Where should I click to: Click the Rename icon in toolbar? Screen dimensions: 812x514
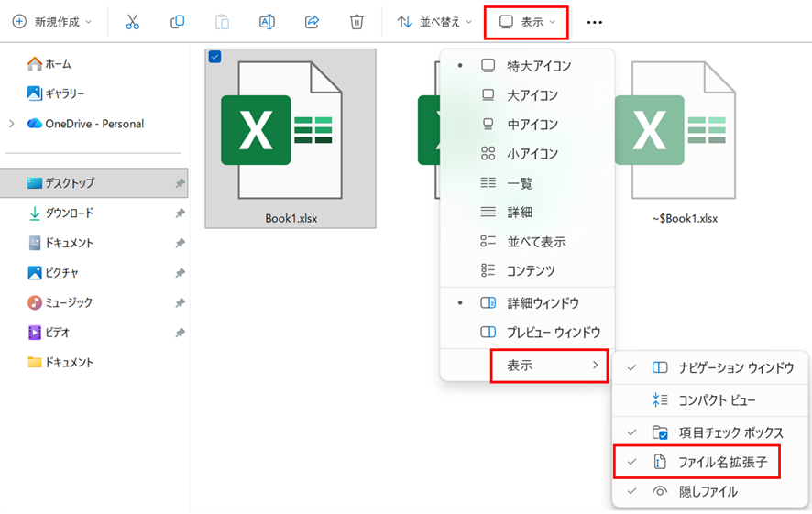pyautogui.click(x=267, y=22)
